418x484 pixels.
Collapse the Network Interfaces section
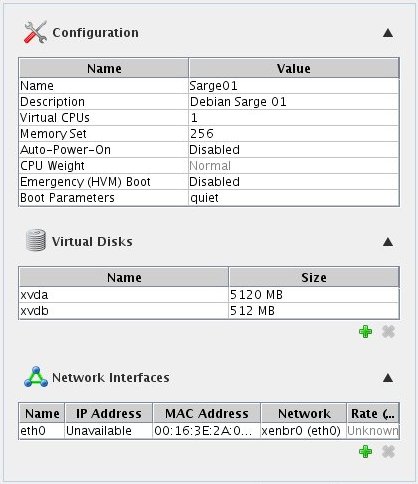(388, 378)
